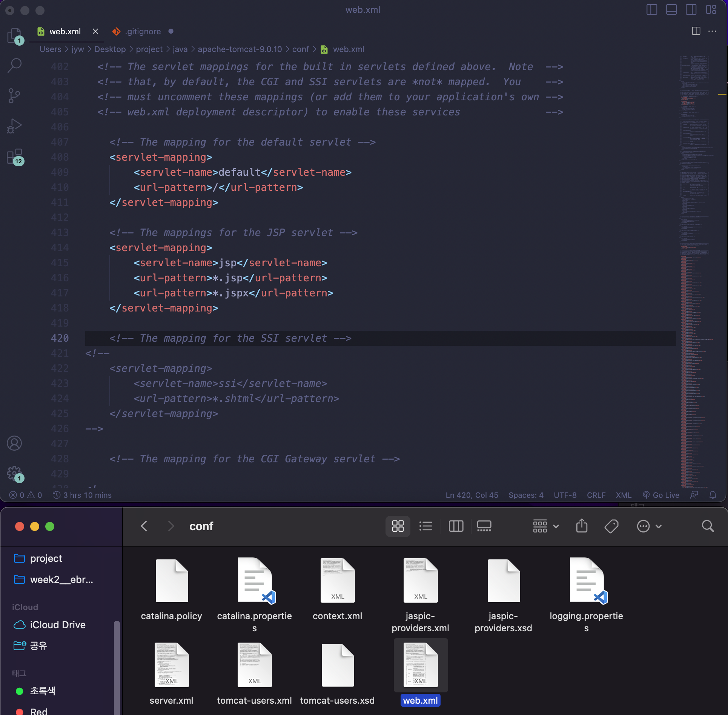Click the Accounts icon in activity bar
The width and height of the screenshot is (728, 715).
(15, 443)
